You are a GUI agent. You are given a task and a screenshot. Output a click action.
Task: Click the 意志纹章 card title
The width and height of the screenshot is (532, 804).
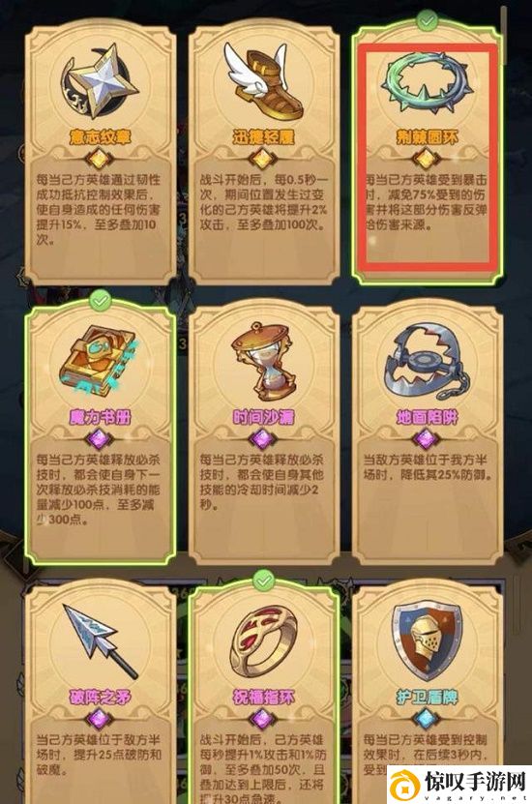(100, 137)
